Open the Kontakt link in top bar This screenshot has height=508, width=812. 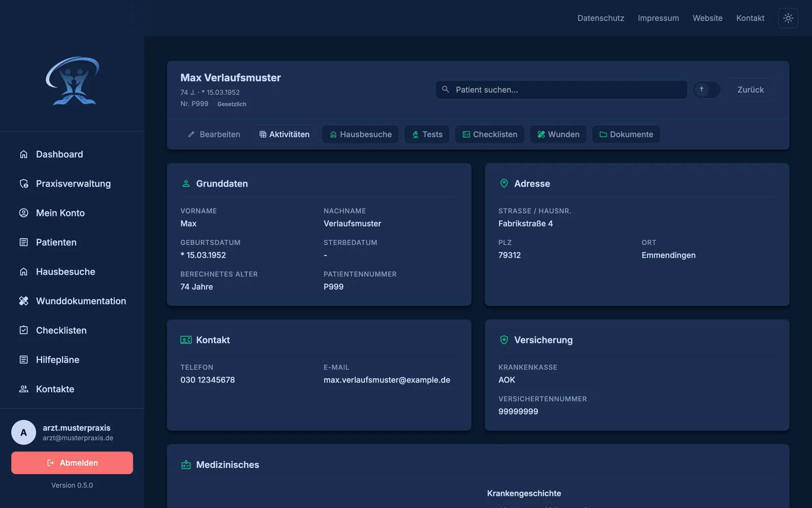[750, 18]
